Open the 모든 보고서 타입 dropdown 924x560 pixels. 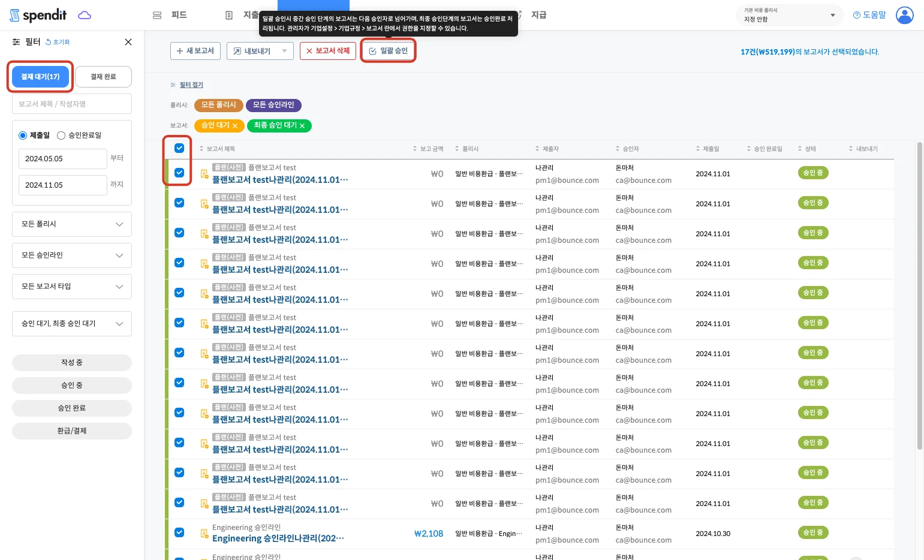(72, 287)
